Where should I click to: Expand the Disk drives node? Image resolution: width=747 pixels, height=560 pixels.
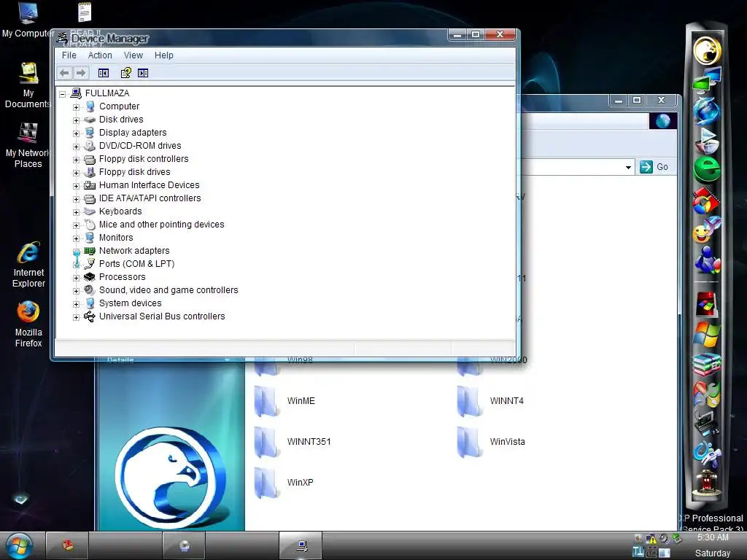[x=76, y=120]
